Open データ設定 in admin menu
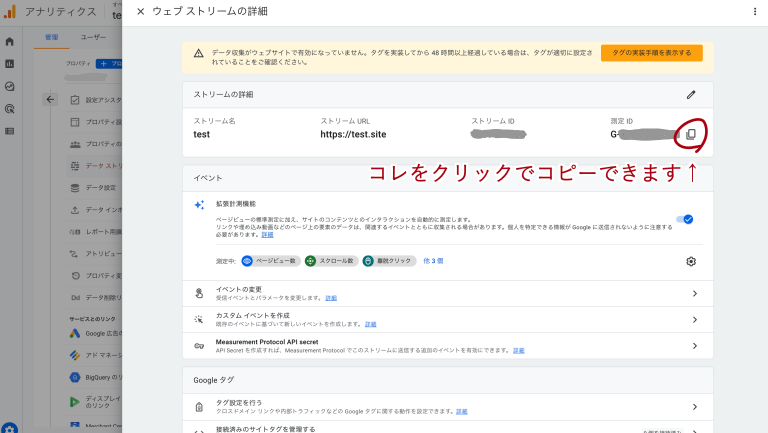 (96, 188)
